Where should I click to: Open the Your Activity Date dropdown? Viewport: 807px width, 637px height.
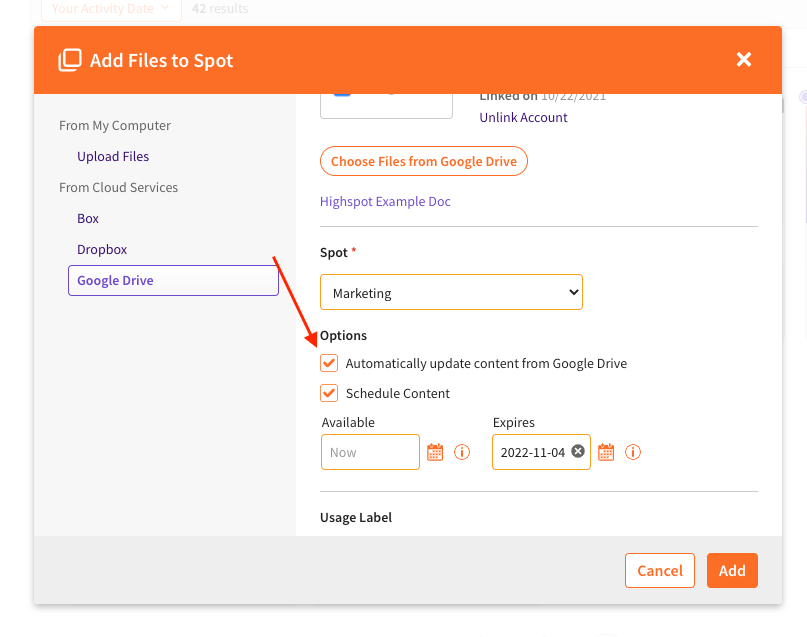(x=111, y=9)
